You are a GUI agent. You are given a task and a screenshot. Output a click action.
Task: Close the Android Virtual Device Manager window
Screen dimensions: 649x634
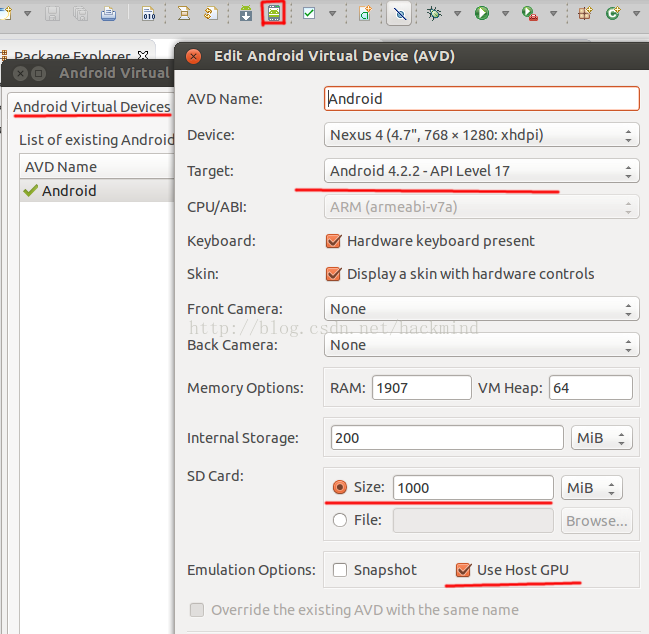click(20, 74)
